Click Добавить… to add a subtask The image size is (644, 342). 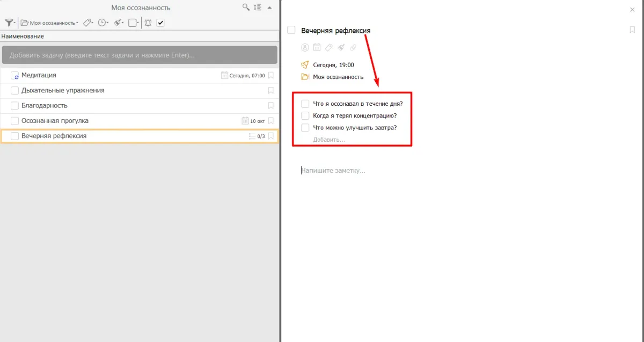click(329, 140)
